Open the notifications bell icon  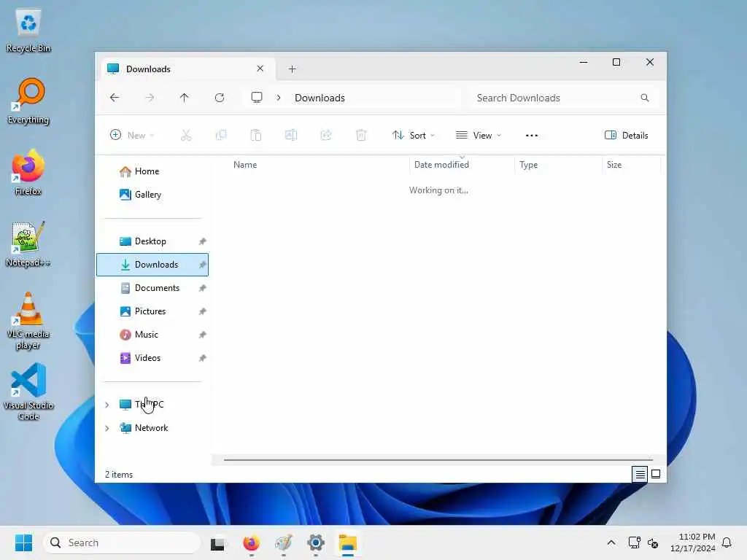click(727, 542)
